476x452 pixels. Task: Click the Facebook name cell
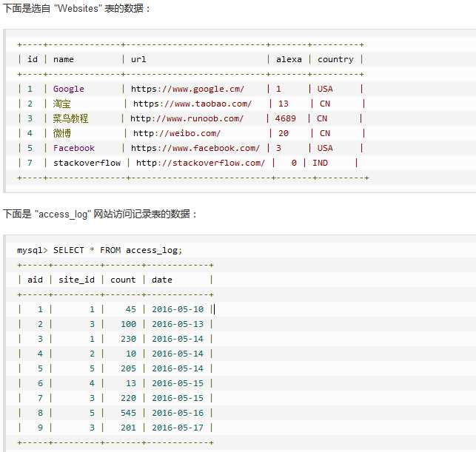tap(74, 148)
